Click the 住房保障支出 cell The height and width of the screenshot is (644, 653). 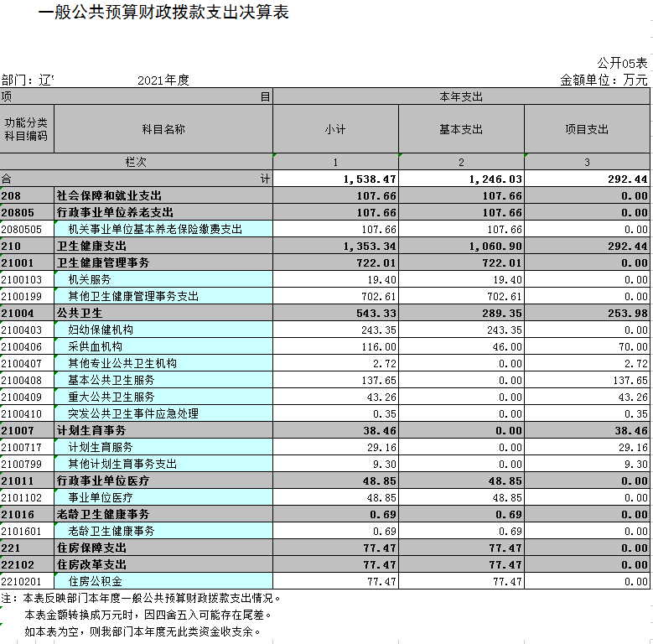click(163, 548)
